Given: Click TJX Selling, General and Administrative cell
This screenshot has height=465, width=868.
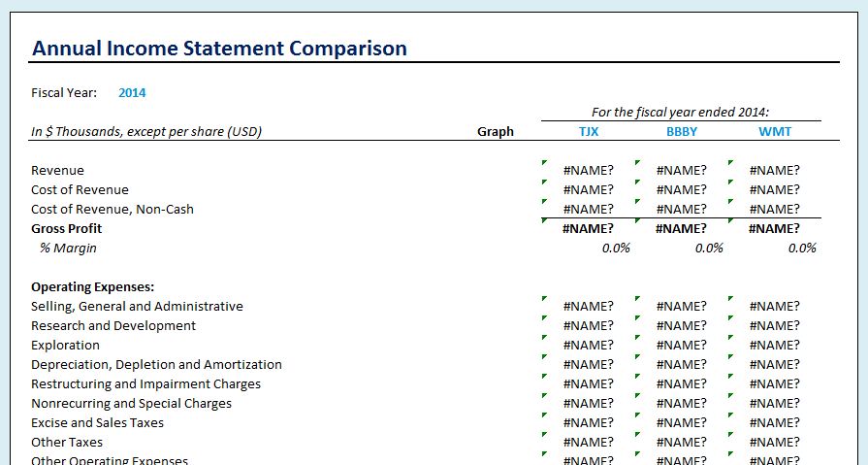Looking at the screenshot, I should 589,306.
